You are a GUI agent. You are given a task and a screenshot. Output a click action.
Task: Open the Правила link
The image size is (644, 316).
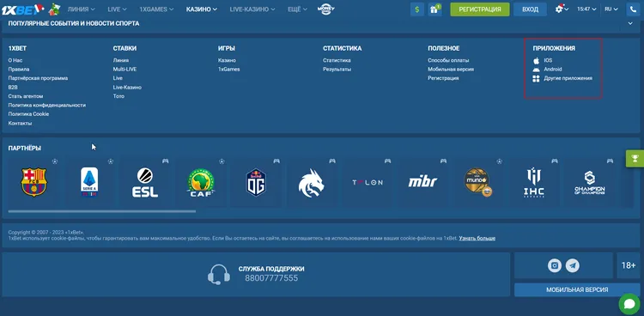[19, 70]
